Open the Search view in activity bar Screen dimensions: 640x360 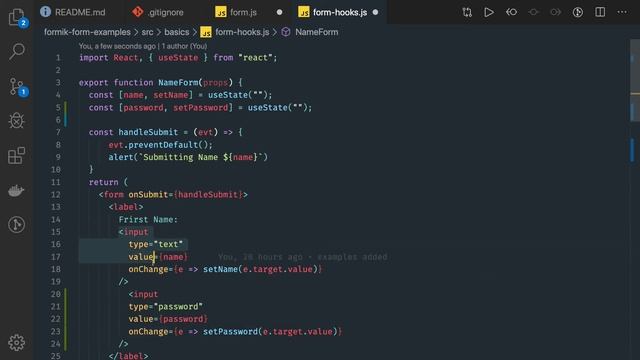(17, 52)
